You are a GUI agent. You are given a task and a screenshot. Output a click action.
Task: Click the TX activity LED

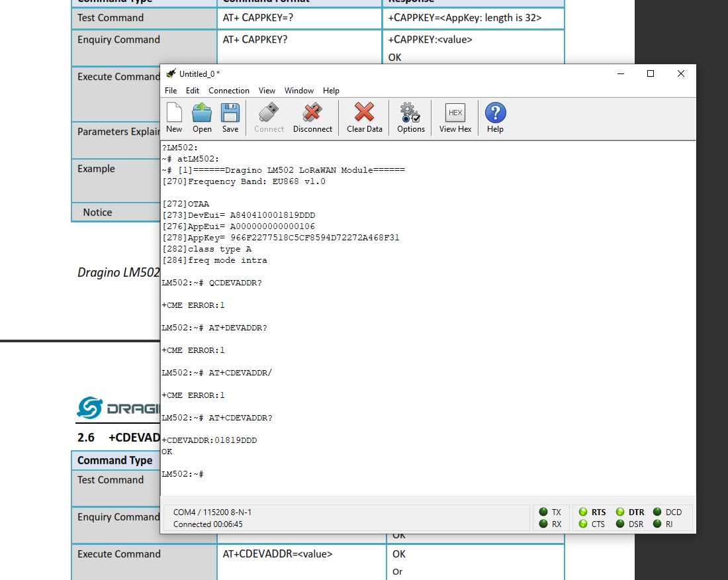(543, 512)
